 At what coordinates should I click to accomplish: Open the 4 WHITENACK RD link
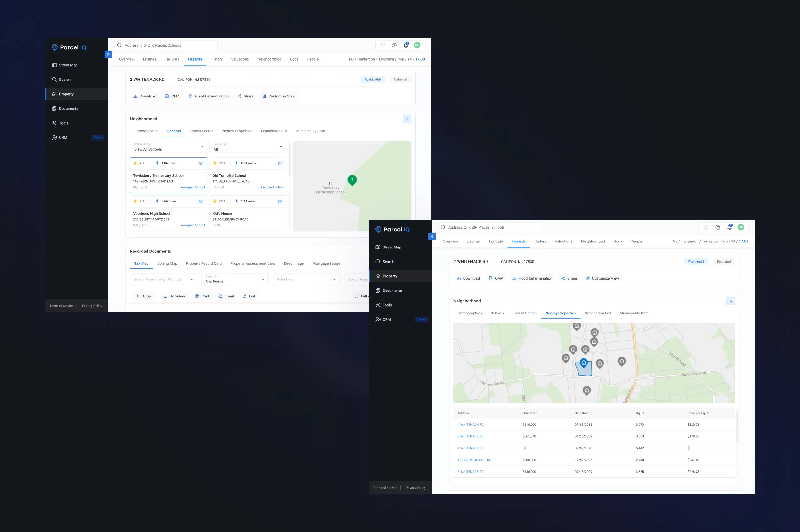(x=470, y=424)
